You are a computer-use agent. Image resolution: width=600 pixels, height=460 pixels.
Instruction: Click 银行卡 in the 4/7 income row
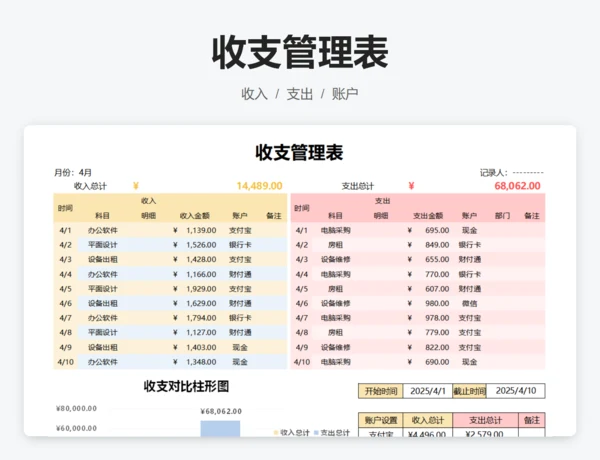(240, 318)
